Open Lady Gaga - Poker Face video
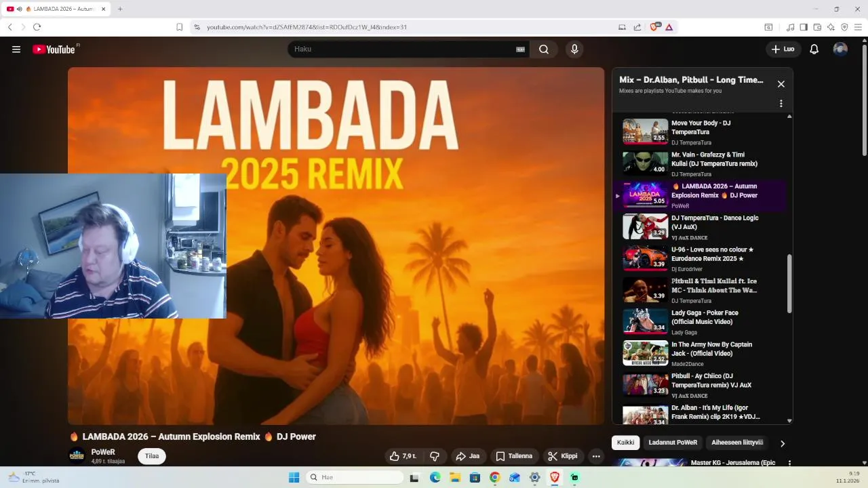 [x=698, y=322]
